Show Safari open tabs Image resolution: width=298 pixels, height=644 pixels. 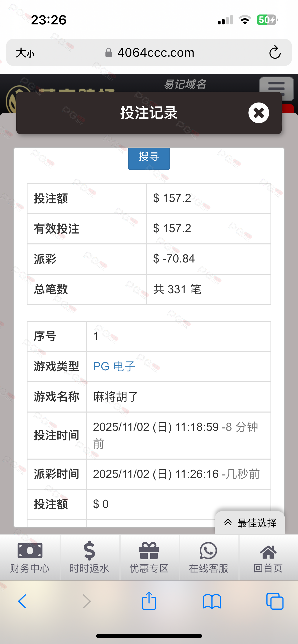[275, 601]
